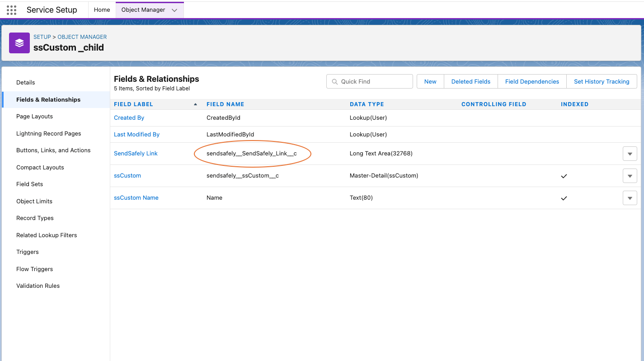This screenshot has width=644, height=361.
Task: Click the SETUP breadcrumb link
Action: pos(42,37)
